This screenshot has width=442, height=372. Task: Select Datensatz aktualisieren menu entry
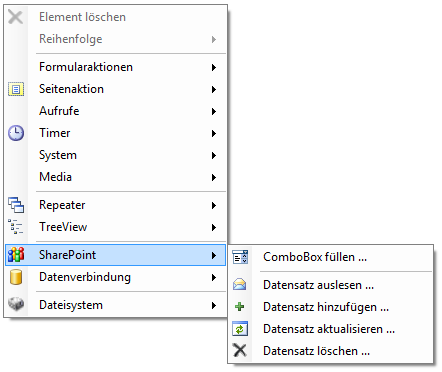pyautogui.click(x=330, y=329)
